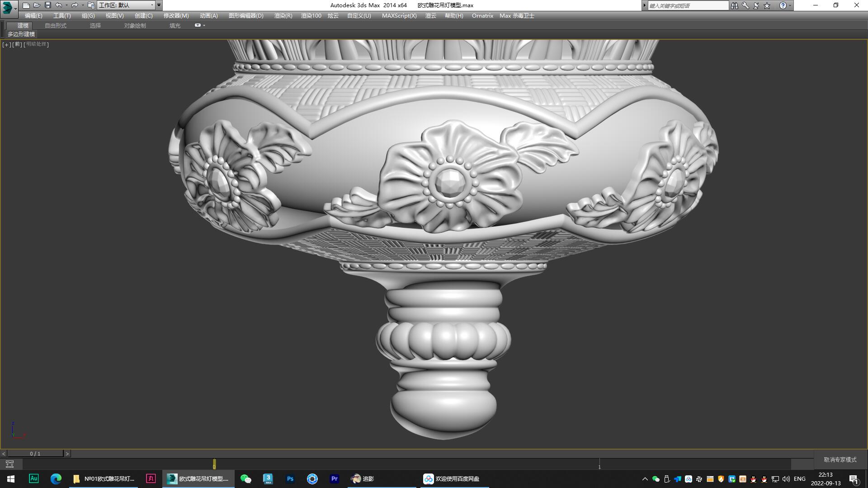Open a file using the Open folder icon
Image resolution: width=868 pixels, height=488 pixels.
coord(37,5)
